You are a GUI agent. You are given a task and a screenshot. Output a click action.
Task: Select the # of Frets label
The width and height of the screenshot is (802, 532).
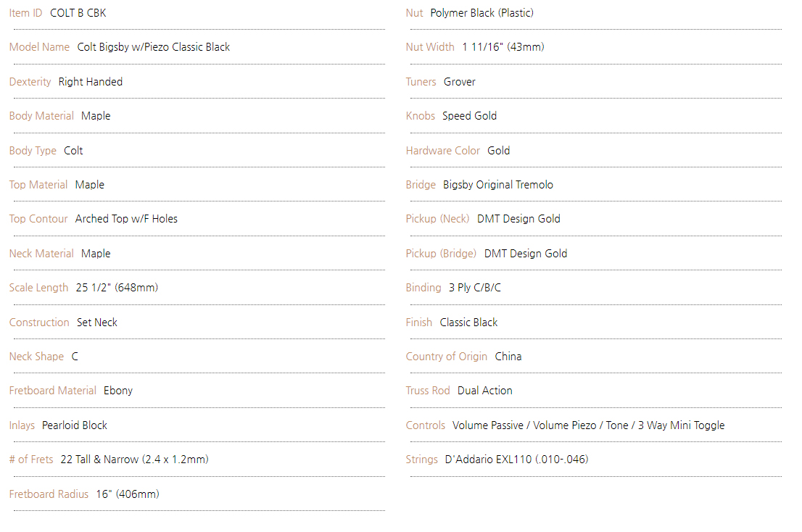[x=31, y=460]
